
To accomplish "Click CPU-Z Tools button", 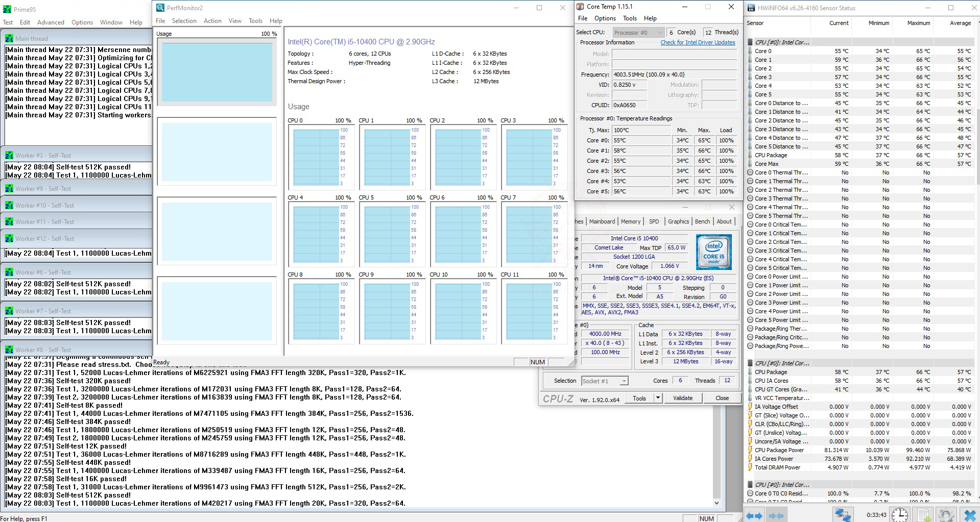I will [x=639, y=398].
